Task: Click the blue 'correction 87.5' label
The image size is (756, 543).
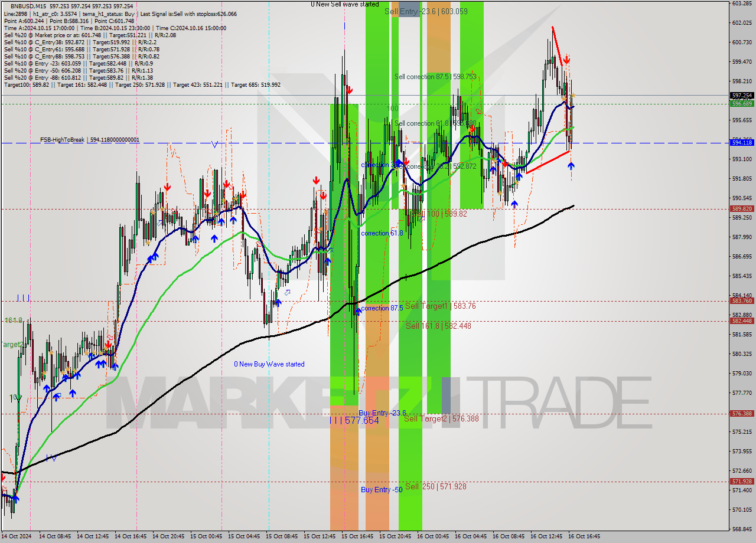Action: pos(382,308)
